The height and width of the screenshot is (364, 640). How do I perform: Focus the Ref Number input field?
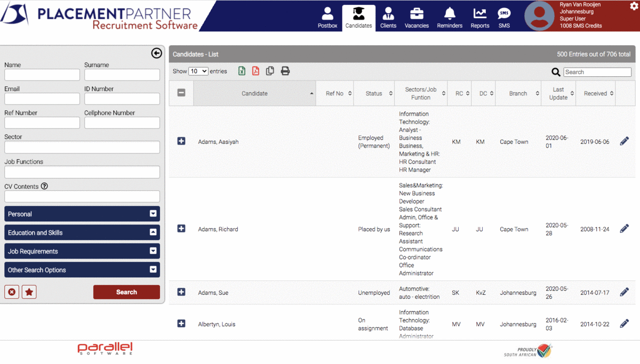pyautogui.click(x=42, y=123)
